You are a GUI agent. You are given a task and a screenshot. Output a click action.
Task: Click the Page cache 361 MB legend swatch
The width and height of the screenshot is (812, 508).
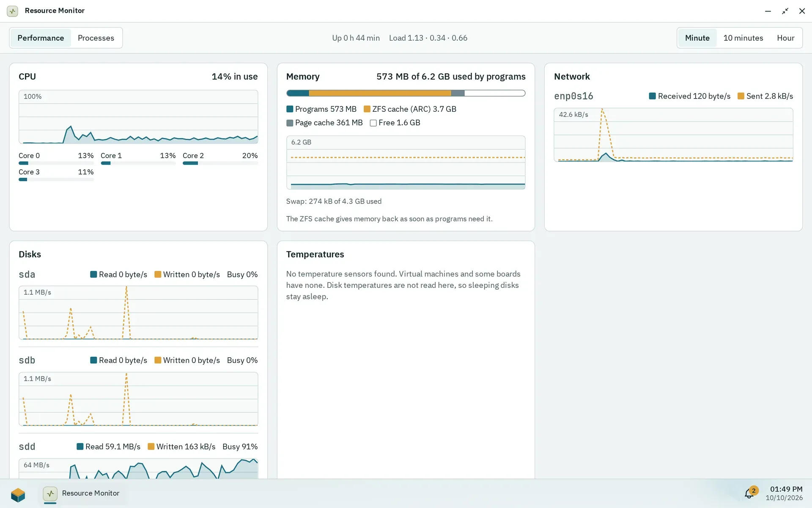tap(290, 123)
